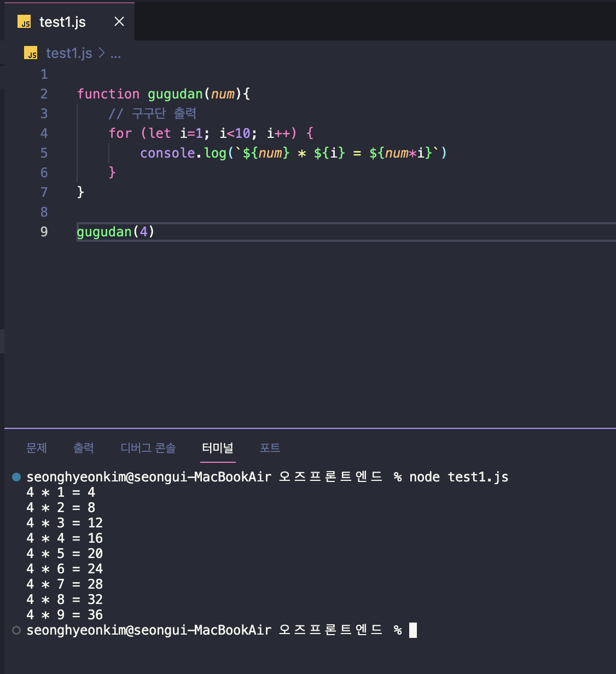Screen dimensions: 616x674
Task: Open the 출력 output panel tab
Action: (x=84, y=448)
